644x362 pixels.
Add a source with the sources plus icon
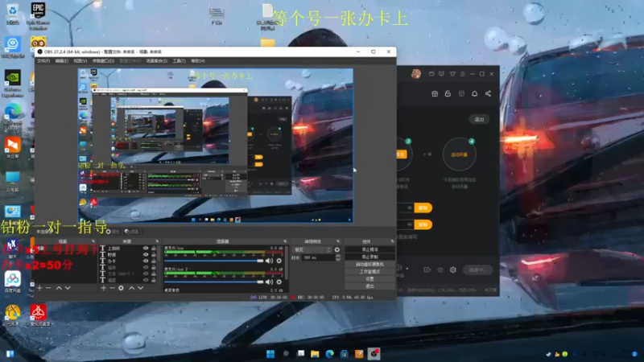(x=104, y=288)
